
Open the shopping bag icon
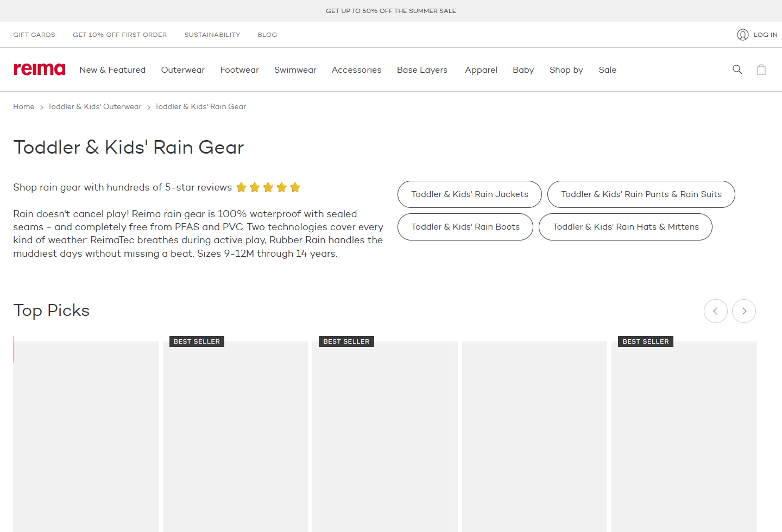tap(761, 69)
